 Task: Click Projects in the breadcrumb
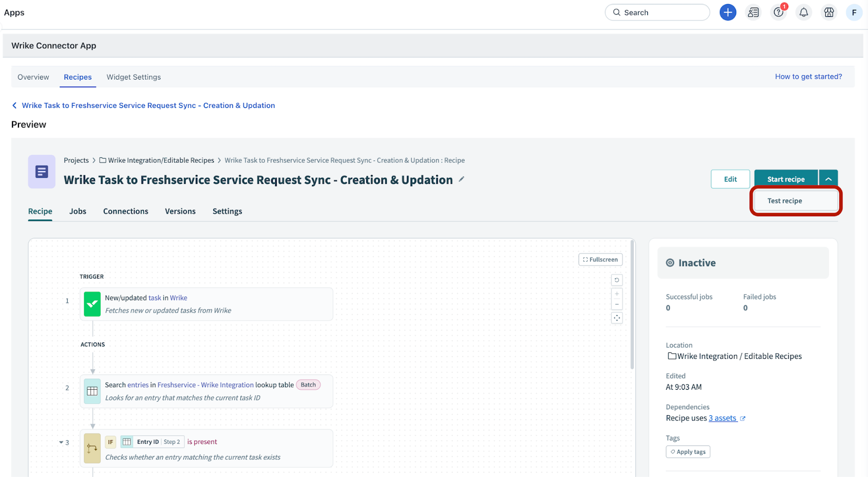pyautogui.click(x=76, y=160)
